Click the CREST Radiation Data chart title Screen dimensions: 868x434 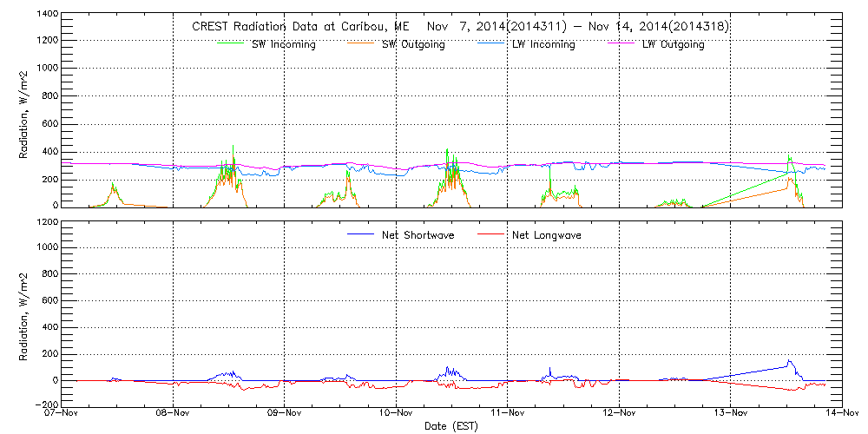460,27
